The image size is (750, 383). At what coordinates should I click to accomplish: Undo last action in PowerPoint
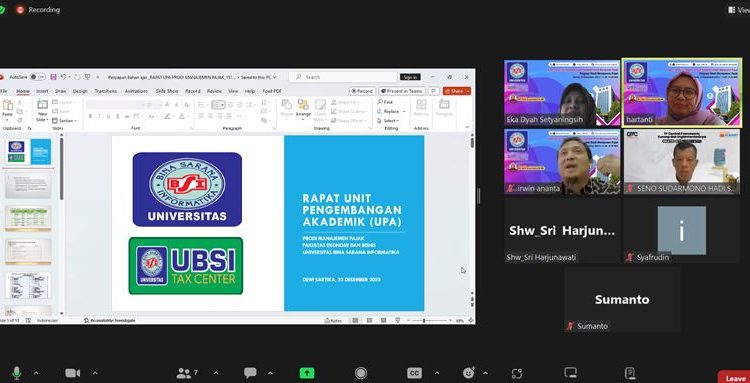coord(63,77)
